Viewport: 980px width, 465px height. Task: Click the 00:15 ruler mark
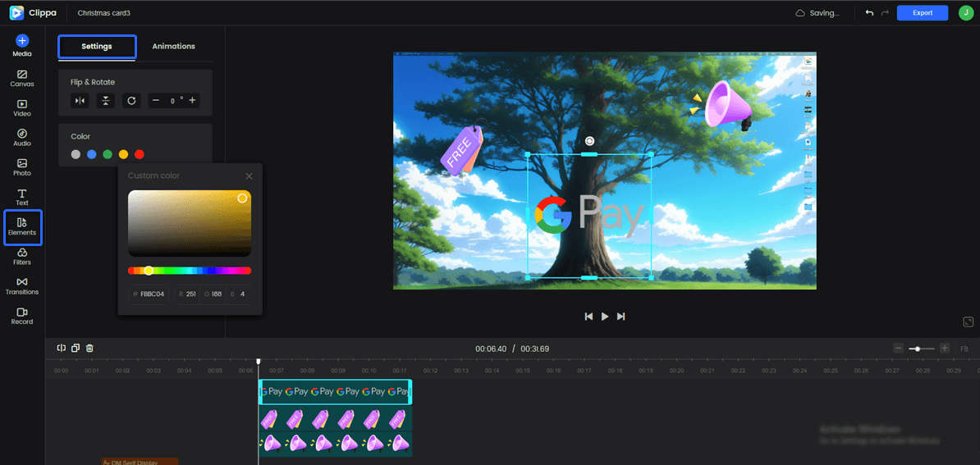coord(523,371)
